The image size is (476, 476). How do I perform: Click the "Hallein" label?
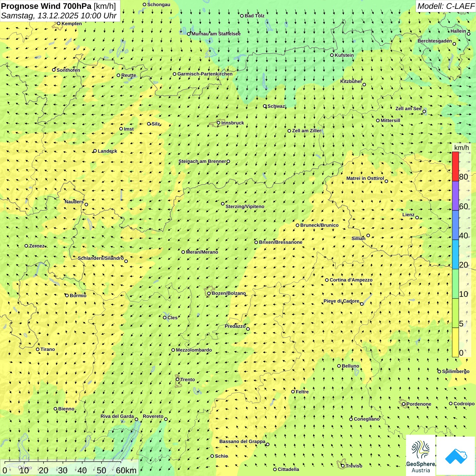click(x=458, y=31)
